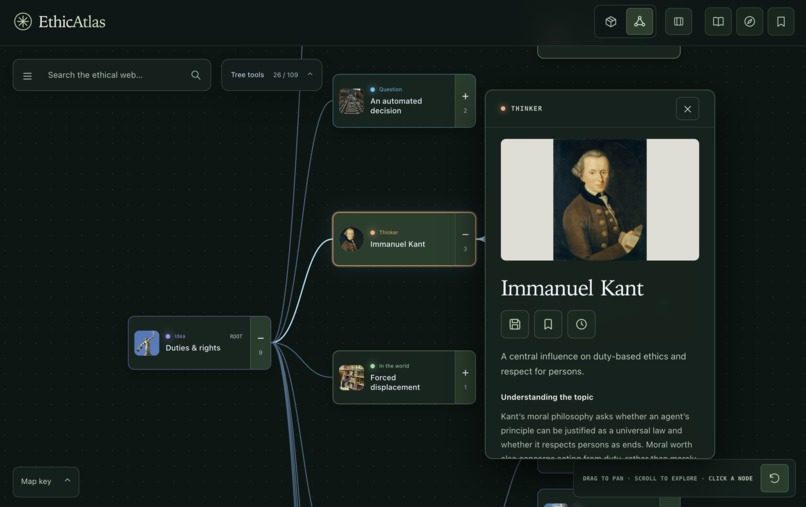Click the 'Duties & rights' node thumbnail
806x507 pixels.
point(147,343)
